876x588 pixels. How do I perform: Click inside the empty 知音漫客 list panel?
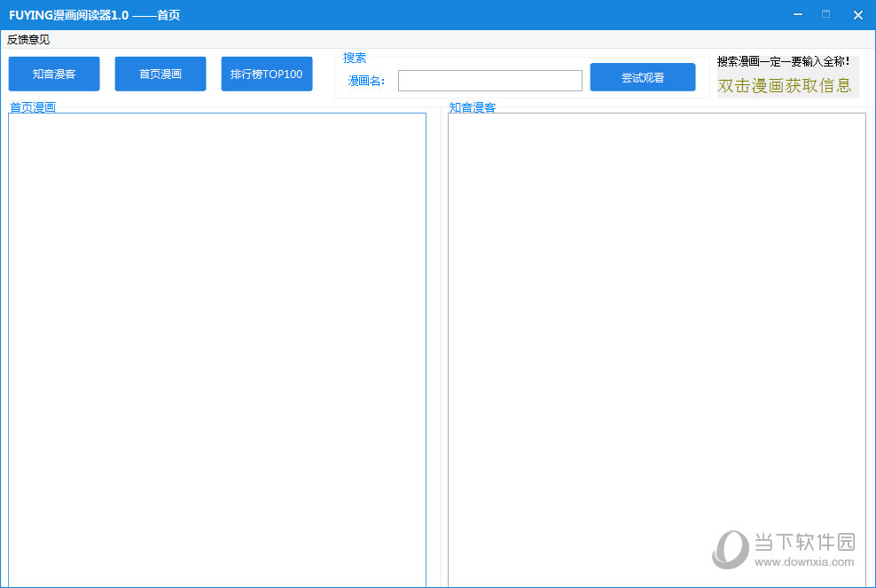[656, 346]
